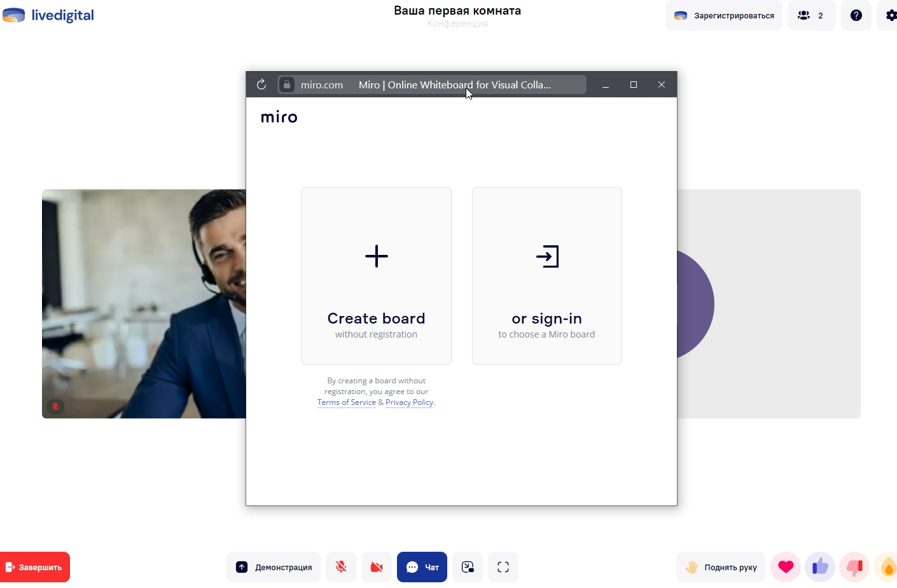Click the Зарегистрироваться button
This screenshot has height=588, width=897.
724,15
